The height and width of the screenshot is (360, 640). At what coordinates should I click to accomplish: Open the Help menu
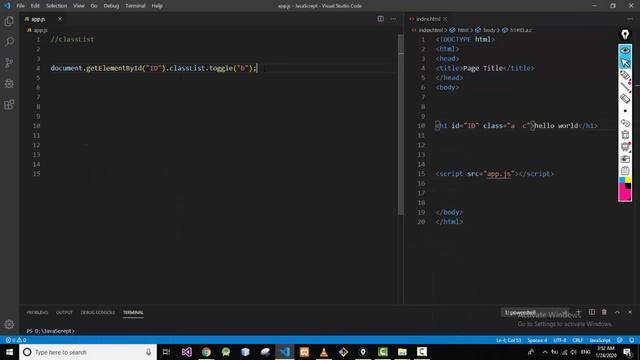pyautogui.click(x=157, y=6)
